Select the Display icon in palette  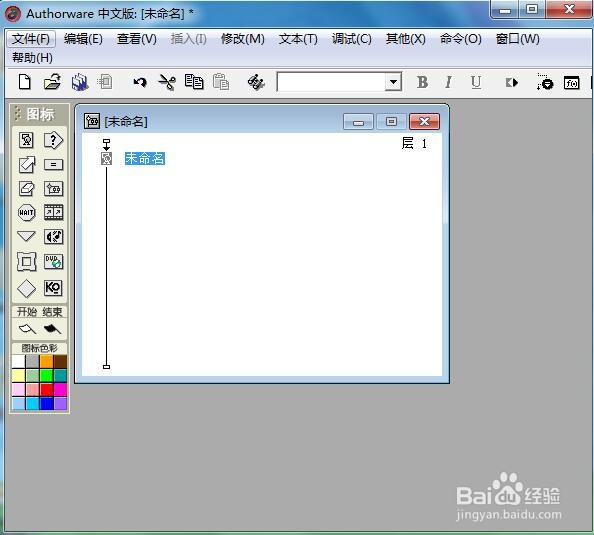click(x=26, y=140)
